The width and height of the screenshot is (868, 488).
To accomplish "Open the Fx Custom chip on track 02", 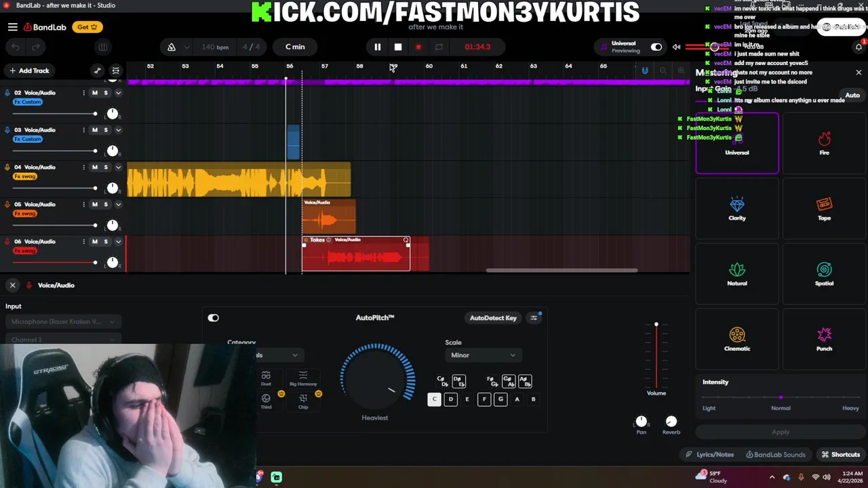I will (x=28, y=102).
